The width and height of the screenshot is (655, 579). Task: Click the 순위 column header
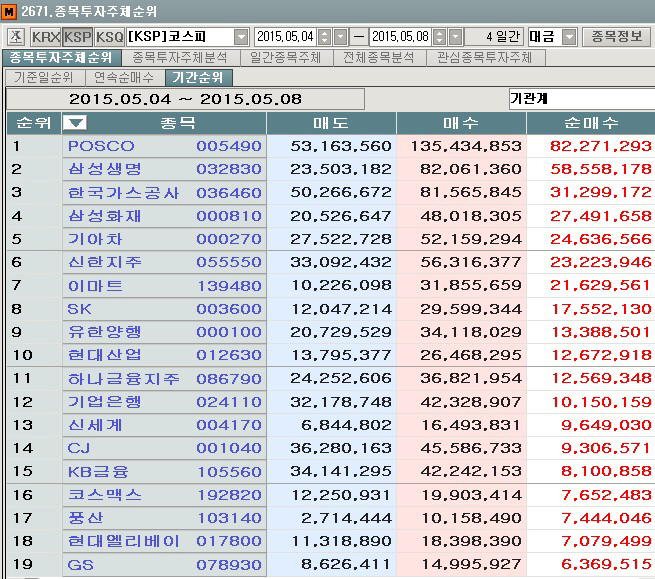[x=34, y=123]
